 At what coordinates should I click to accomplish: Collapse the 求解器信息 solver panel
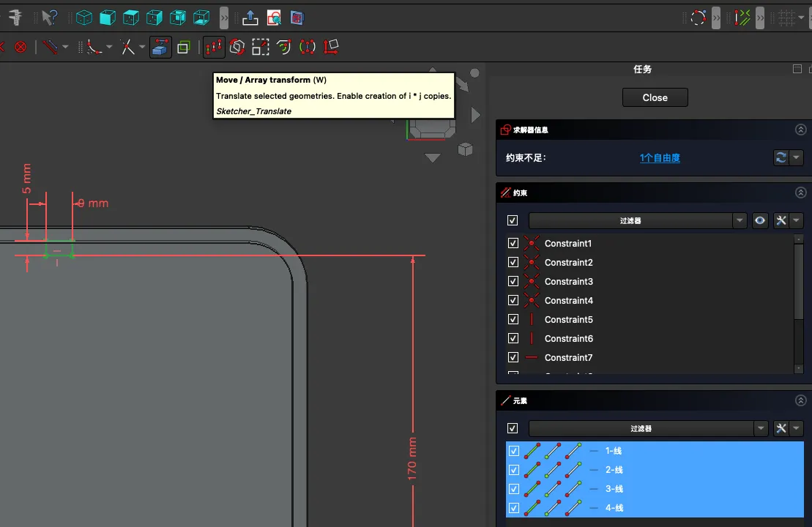800,130
